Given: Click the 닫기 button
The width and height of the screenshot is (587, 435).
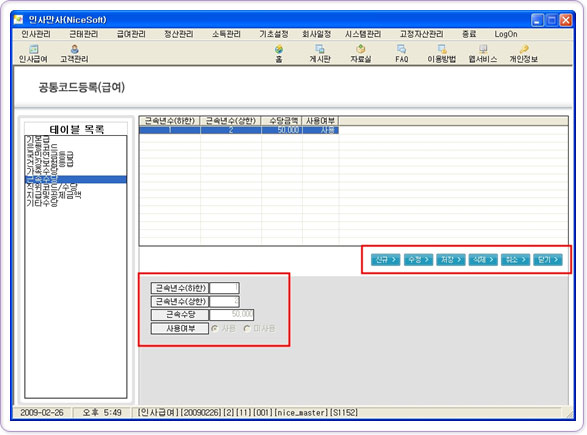Looking at the screenshot, I should pyautogui.click(x=548, y=259).
